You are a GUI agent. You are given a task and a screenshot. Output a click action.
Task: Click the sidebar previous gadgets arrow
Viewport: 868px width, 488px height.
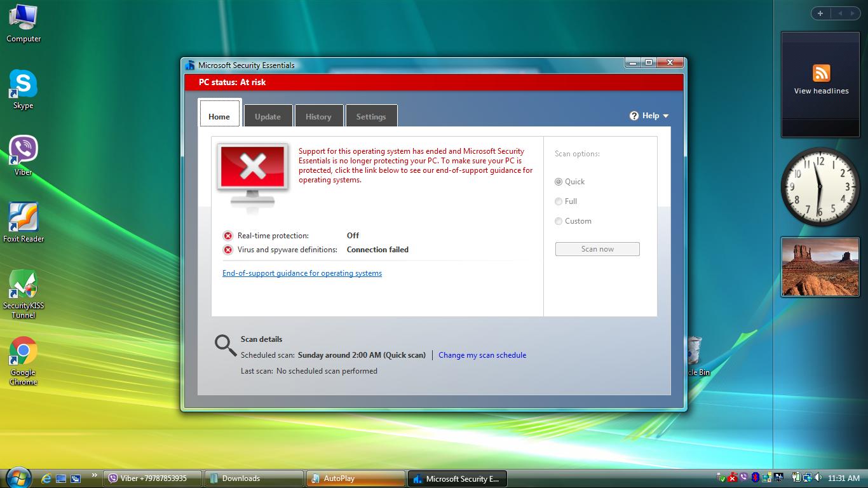pos(839,13)
